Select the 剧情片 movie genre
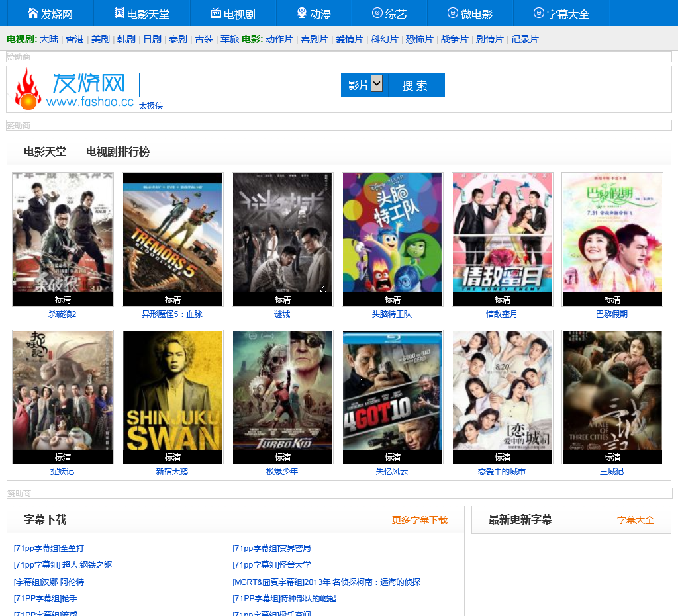678x616 pixels. [x=489, y=39]
